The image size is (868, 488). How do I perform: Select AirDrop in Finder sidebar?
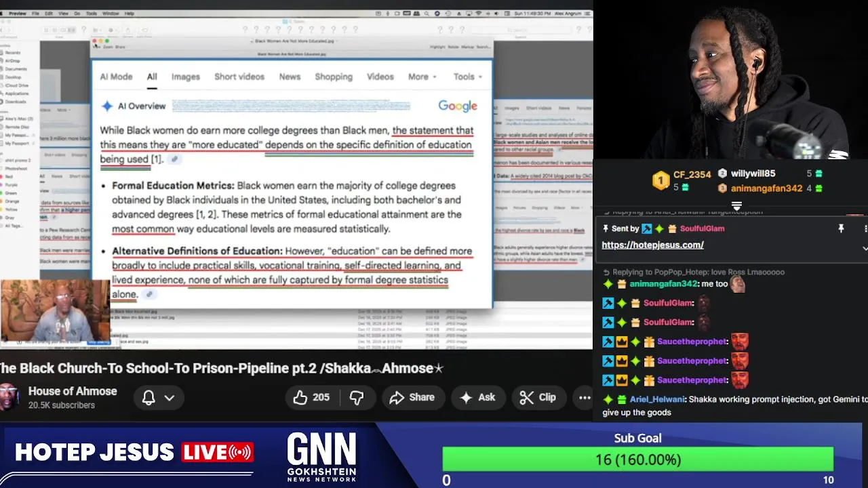pos(12,61)
